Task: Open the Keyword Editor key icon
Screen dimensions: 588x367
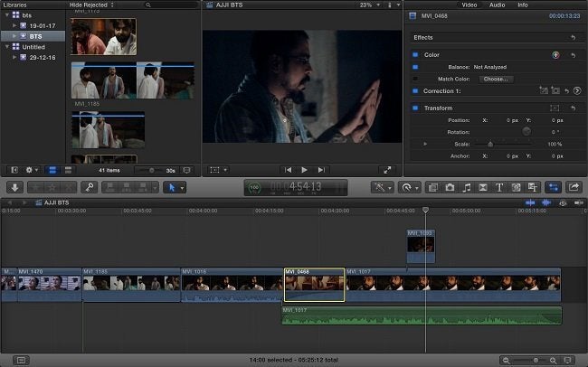Action: (90, 187)
